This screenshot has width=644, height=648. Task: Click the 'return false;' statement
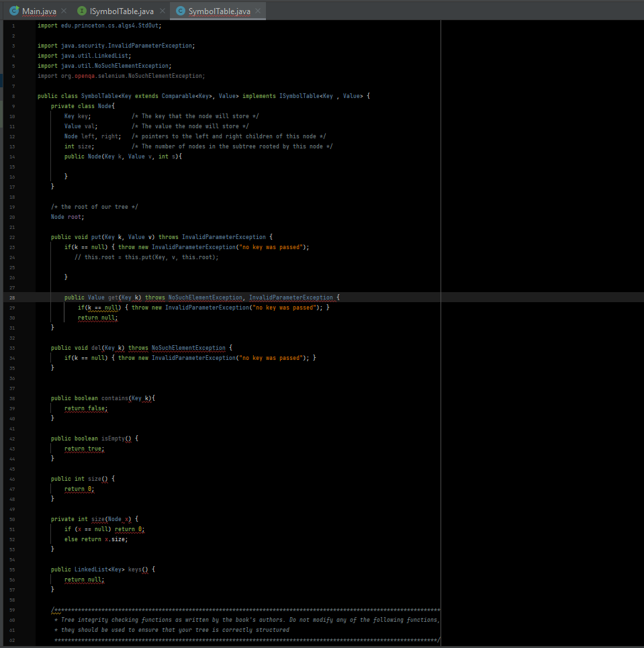click(x=86, y=408)
